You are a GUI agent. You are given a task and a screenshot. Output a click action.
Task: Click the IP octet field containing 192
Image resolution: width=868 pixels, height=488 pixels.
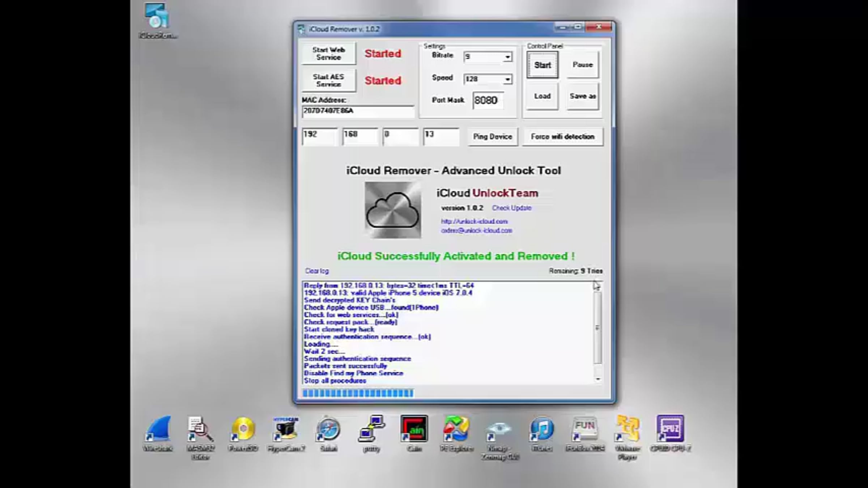click(x=320, y=136)
